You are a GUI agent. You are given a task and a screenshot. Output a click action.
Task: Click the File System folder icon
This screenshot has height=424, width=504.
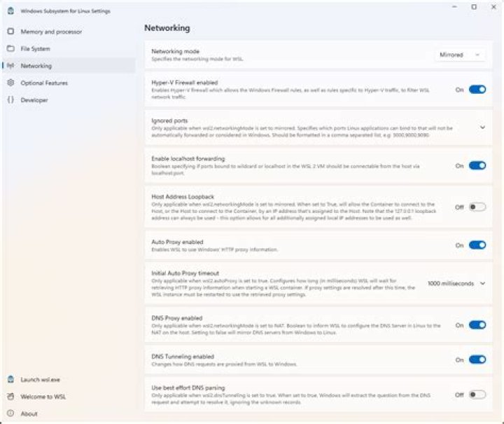point(10,49)
